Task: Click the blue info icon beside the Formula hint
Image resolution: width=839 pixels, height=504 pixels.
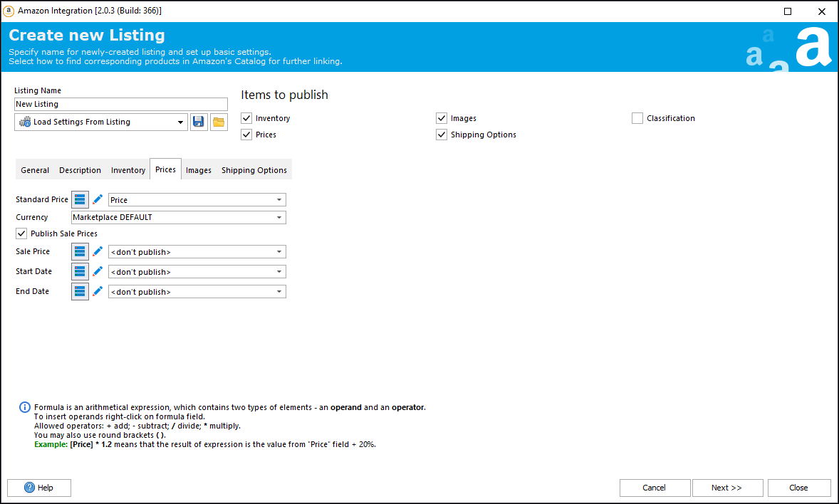Action: (x=25, y=407)
